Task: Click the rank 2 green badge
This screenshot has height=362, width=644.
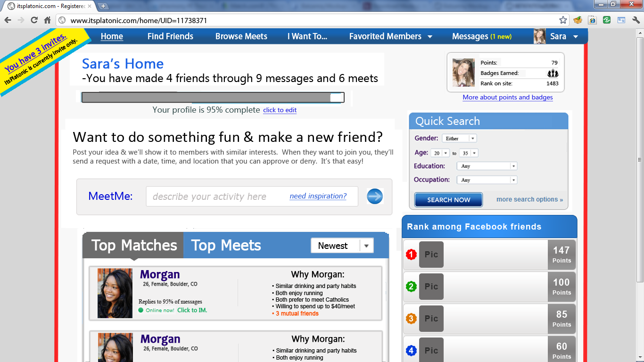Action: click(x=411, y=287)
